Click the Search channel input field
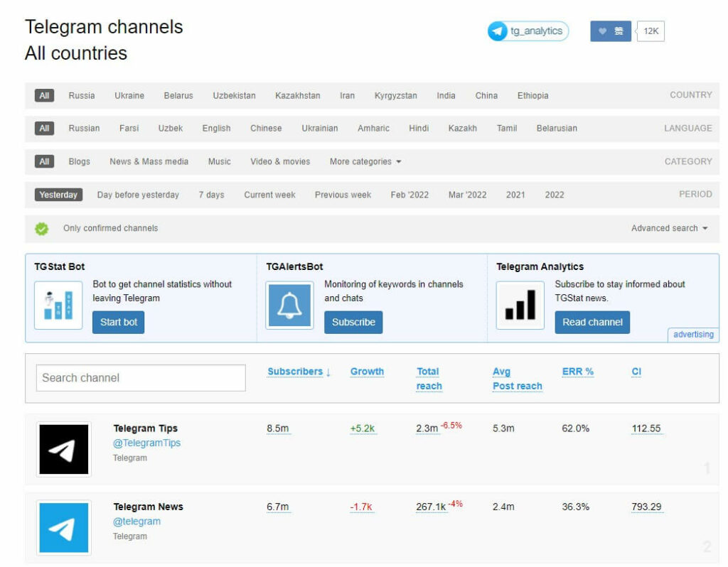 click(141, 378)
